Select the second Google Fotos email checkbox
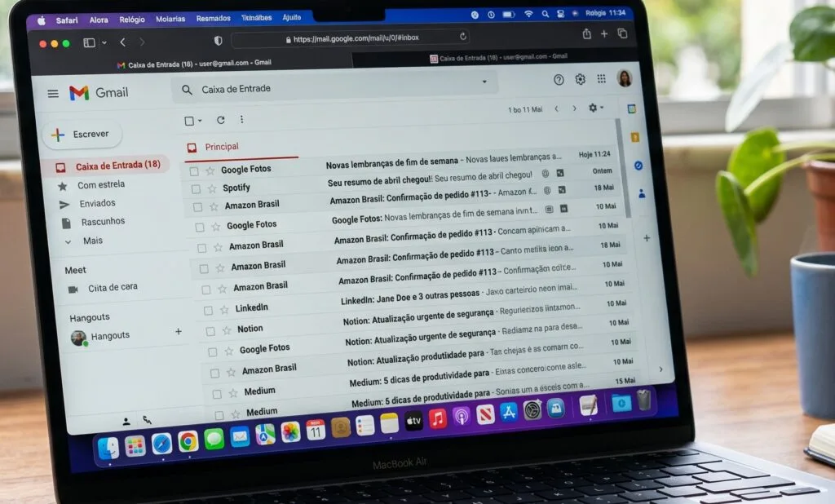 point(200,228)
